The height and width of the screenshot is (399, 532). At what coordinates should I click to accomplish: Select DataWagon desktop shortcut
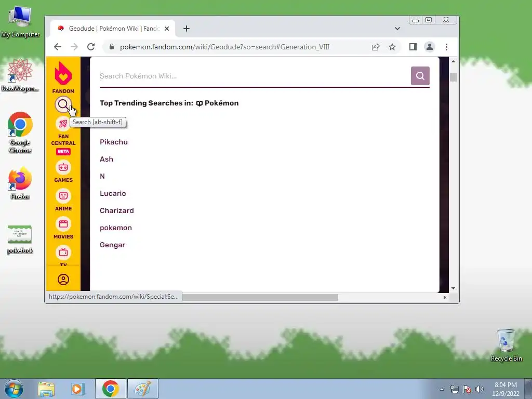20,75
